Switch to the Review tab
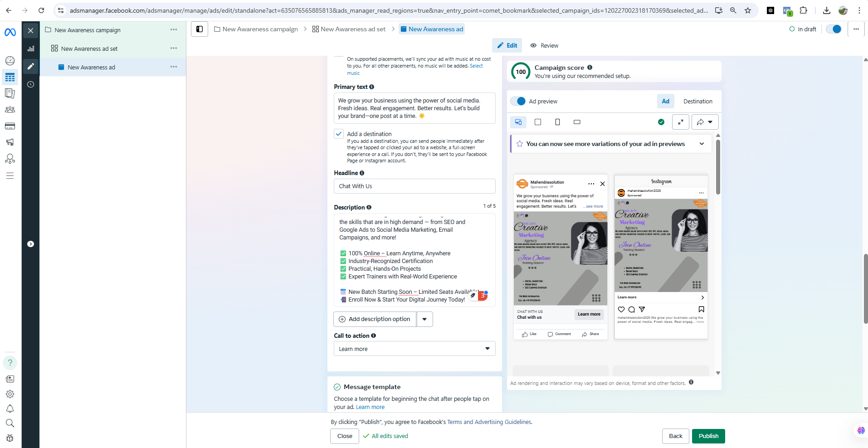The width and height of the screenshot is (868, 448). (x=544, y=45)
